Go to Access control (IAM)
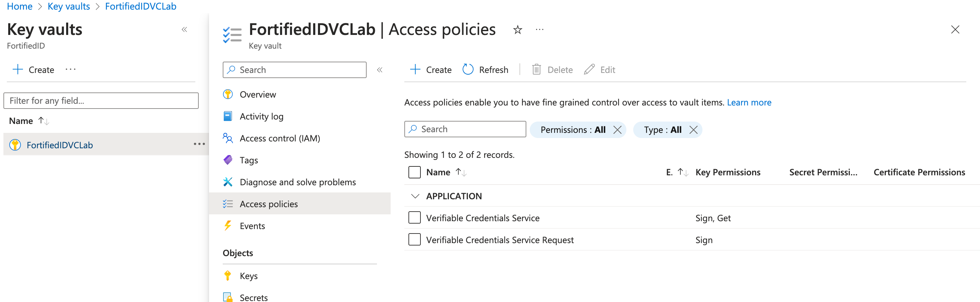 [x=280, y=138]
